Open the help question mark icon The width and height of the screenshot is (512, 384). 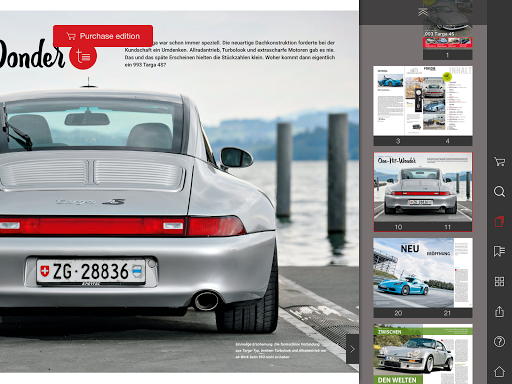pyautogui.click(x=499, y=341)
